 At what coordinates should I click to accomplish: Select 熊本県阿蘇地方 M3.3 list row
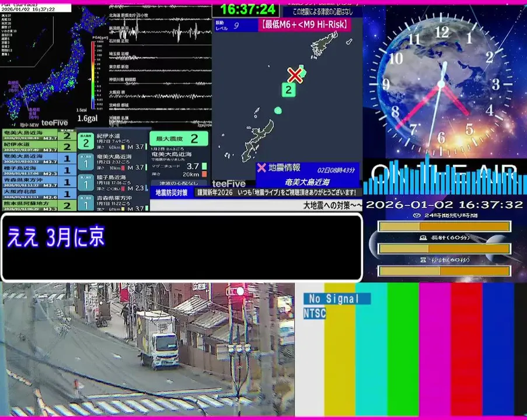(x=39, y=205)
